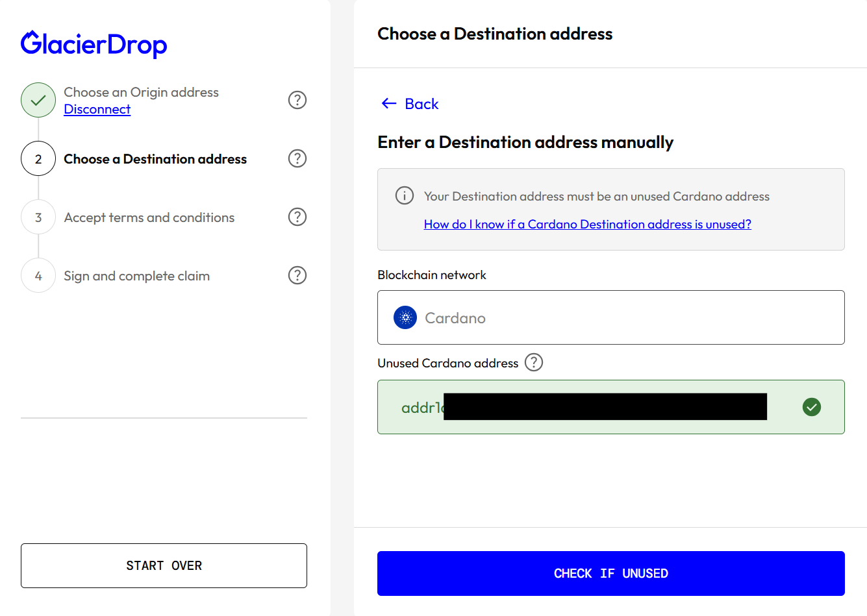
Task: Click the help icon next to Unused Cardano address
Action: (x=534, y=362)
